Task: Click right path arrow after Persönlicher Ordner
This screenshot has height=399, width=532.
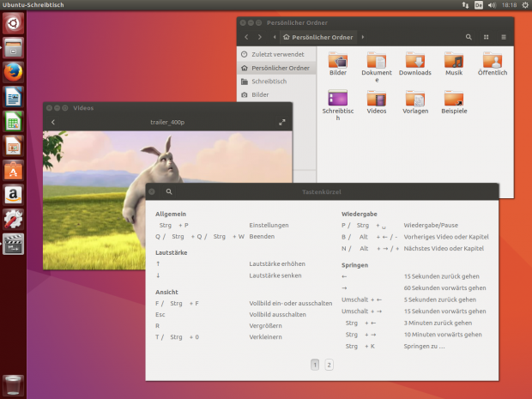Action: (363, 37)
